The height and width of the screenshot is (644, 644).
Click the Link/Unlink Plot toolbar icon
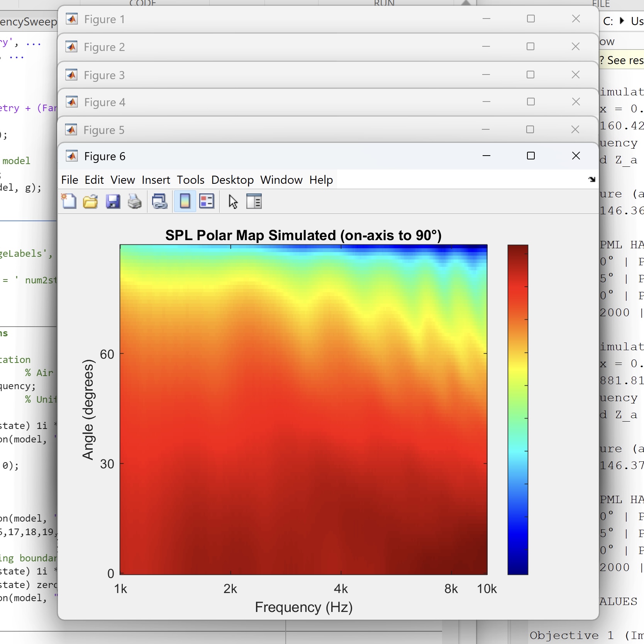[x=159, y=202]
